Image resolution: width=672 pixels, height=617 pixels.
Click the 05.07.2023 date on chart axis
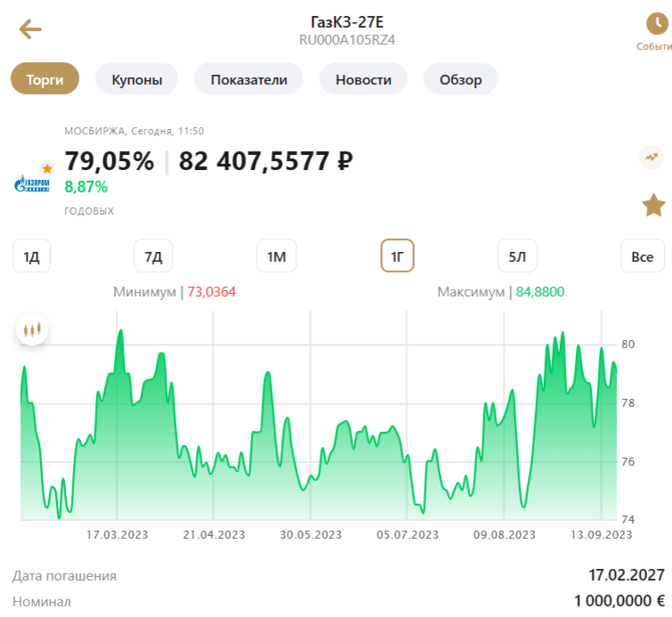(408, 535)
